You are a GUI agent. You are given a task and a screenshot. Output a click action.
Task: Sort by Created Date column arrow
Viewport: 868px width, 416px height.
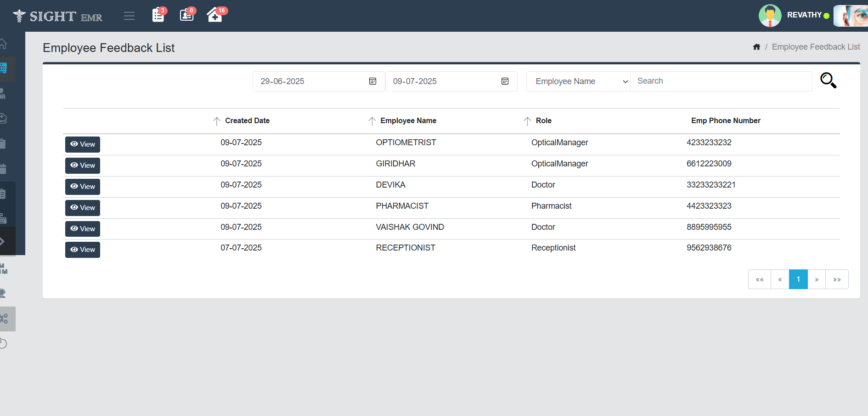pyautogui.click(x=217, y=121)
